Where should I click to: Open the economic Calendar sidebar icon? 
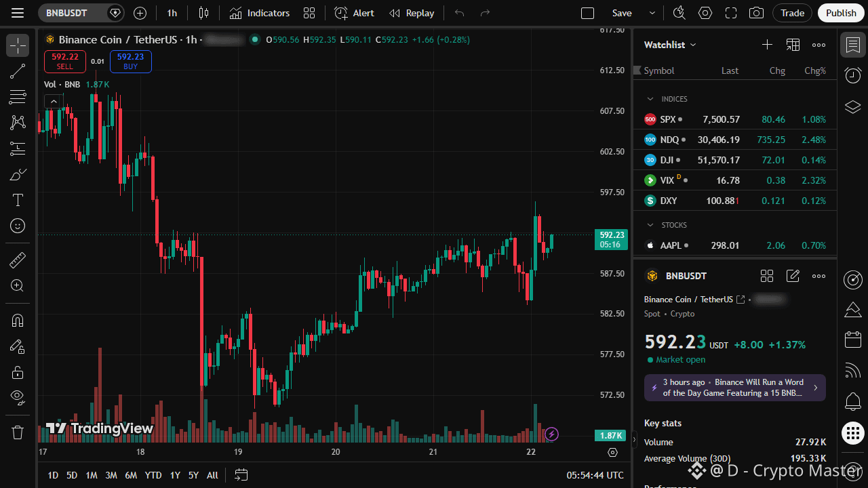click(853, 340)
